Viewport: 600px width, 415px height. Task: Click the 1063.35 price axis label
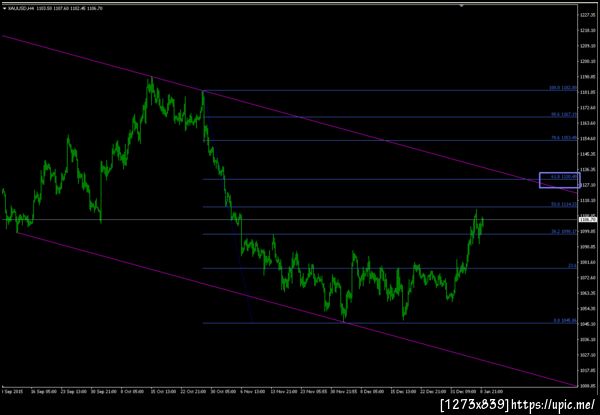pos(587,293)
